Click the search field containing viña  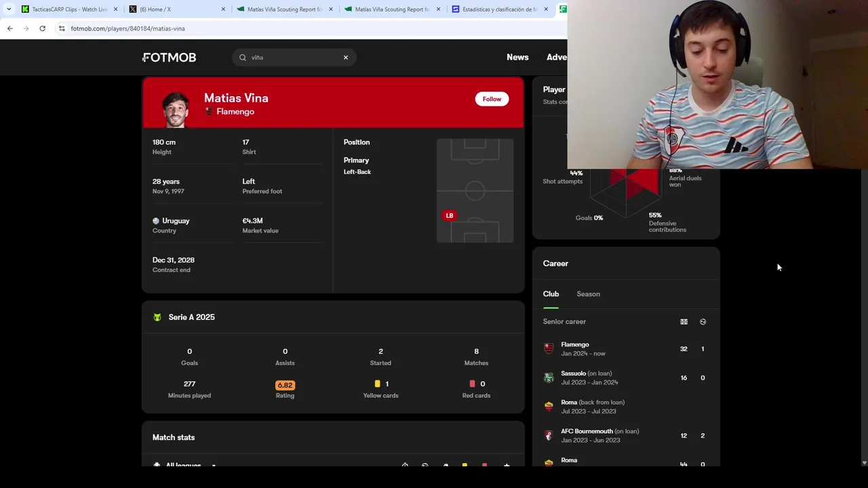point(294,58)
